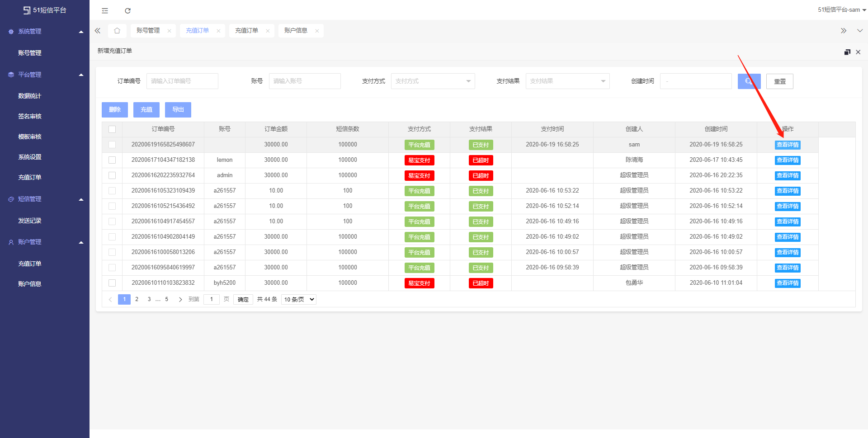
Task: Open 签名审核 in the sidebar
Action: pos(30,116)
